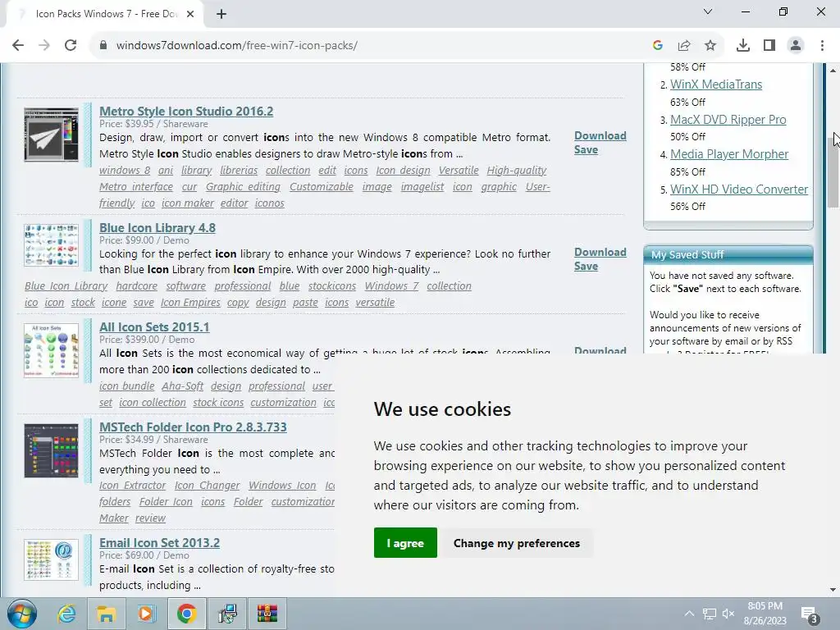840x630 pixels.
Task: Click the 'Icon Empires' tag
Action: pos(190,303)
